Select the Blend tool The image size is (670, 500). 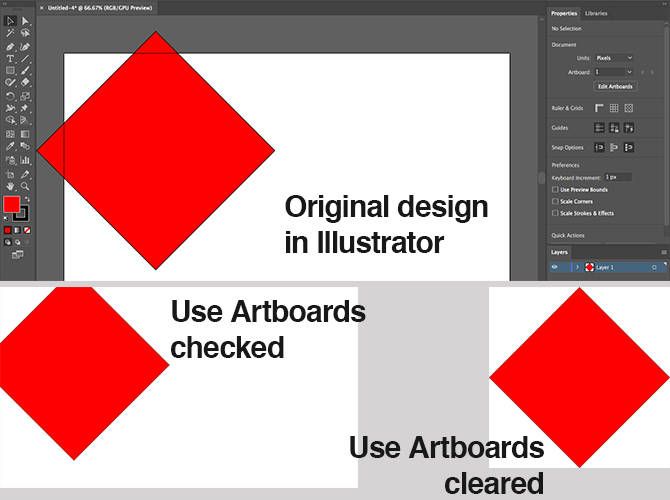click(x=25, y=146)
